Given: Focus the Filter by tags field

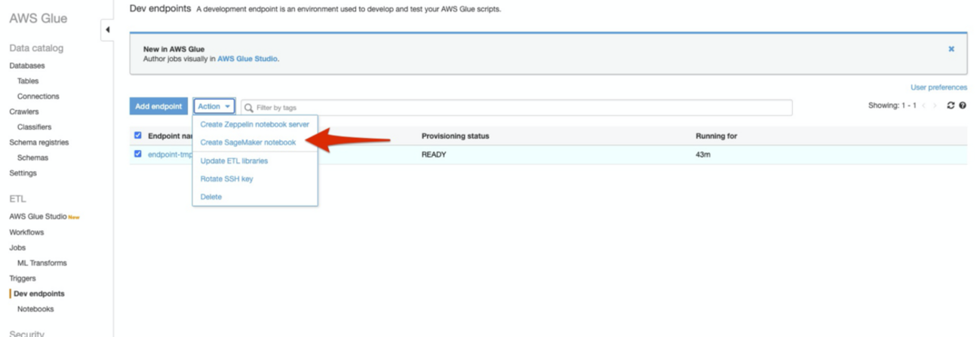Looking at the screenshot, I should pos(517,108).
